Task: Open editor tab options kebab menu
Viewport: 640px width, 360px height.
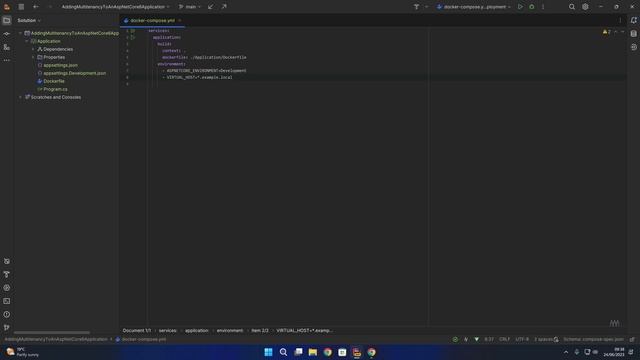Action: [620, 20]
